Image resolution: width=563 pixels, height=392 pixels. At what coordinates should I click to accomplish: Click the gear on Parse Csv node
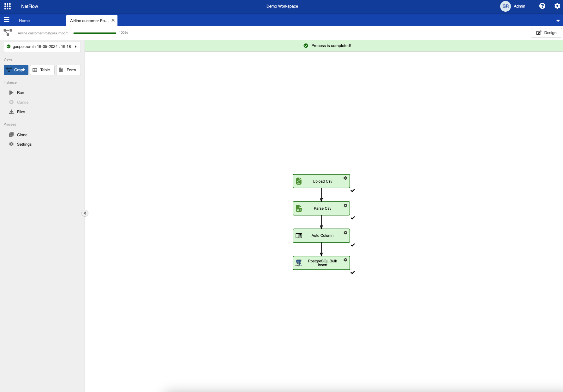345,206
